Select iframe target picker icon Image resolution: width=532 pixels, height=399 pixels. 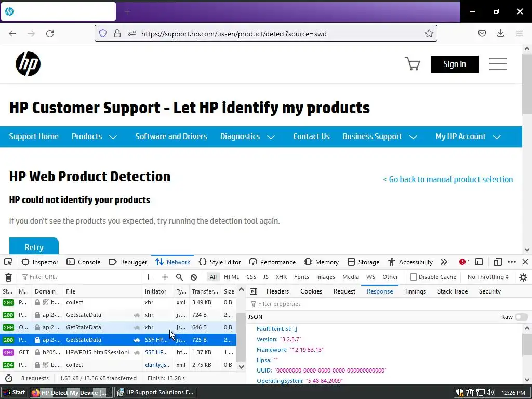tap(479, 262)
